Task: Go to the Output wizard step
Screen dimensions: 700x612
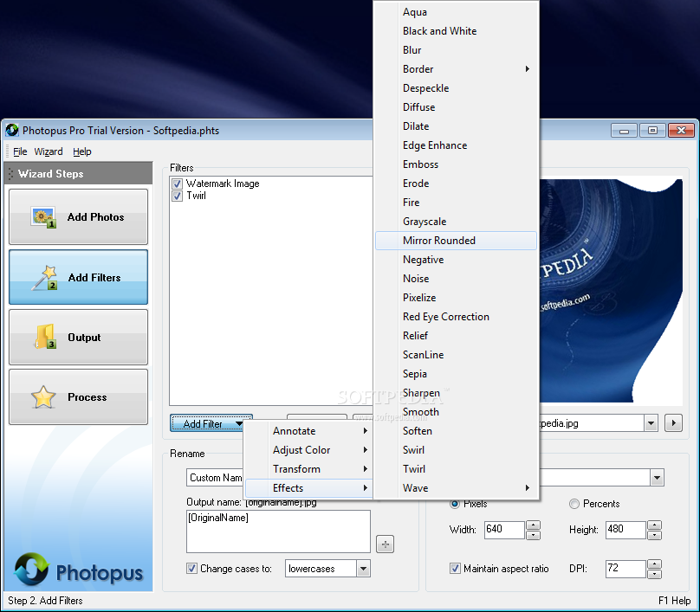Action: (78, 338)
